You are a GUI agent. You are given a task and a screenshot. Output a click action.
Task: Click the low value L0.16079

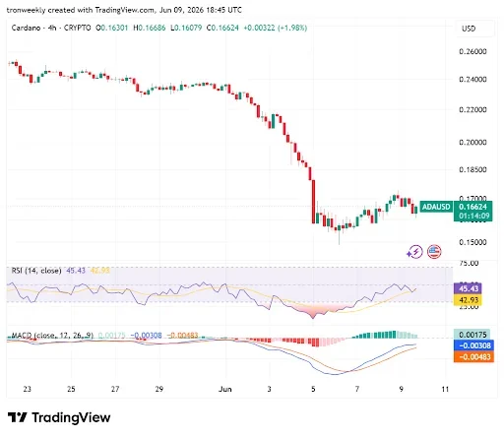click(186, 28)
